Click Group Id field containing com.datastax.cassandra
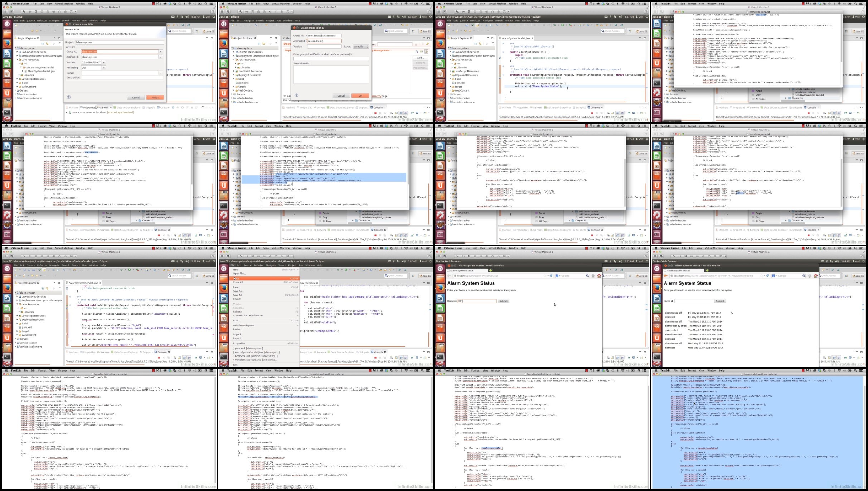The width and height of the screenshot is (868, 491). [324, 36]
